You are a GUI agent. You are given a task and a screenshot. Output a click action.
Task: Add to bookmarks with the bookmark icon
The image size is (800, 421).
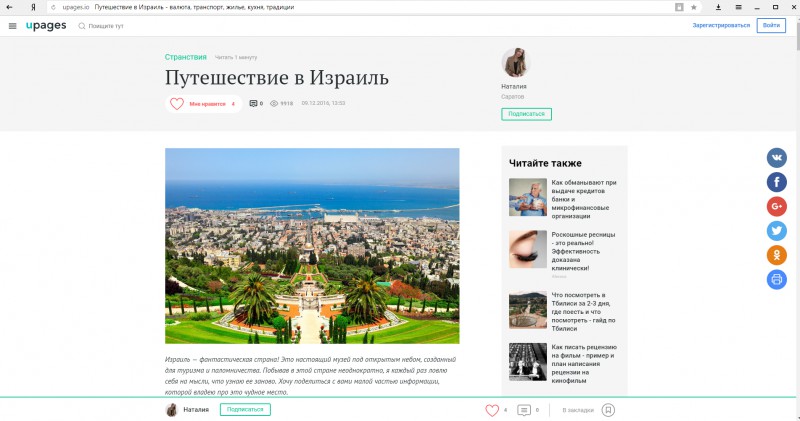(x=608, y=410)
